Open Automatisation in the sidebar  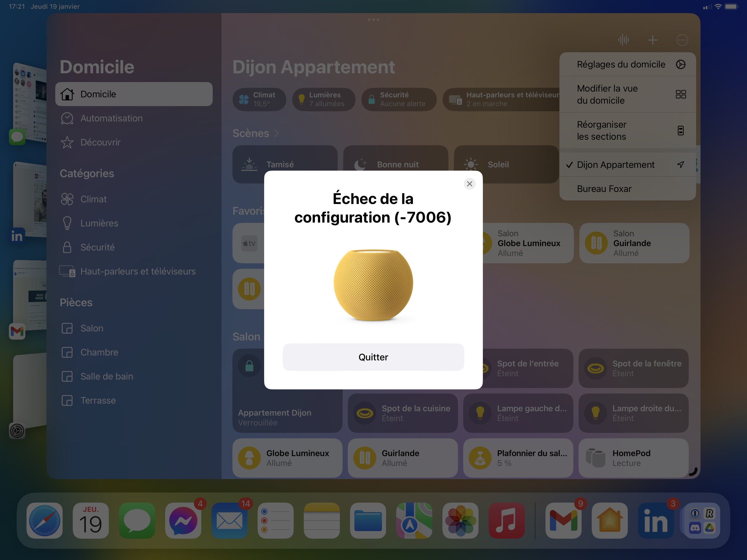point(112,118)
